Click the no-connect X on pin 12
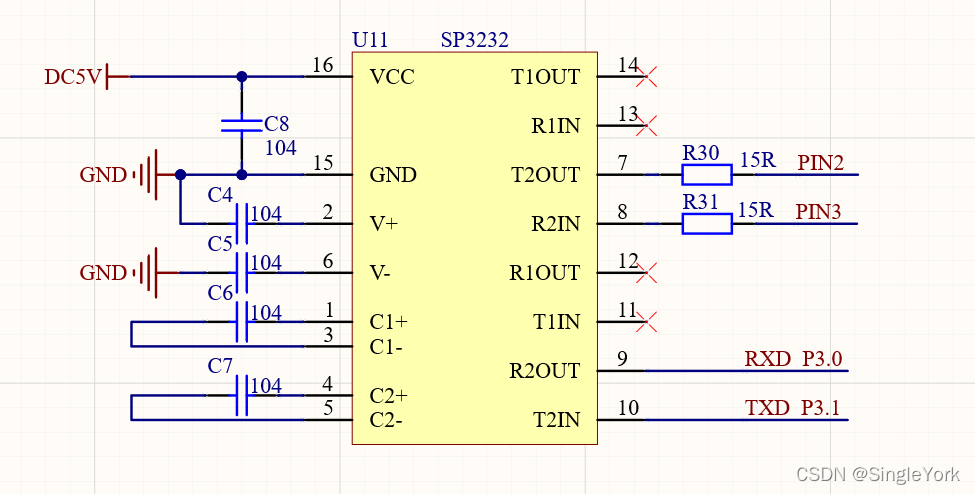The width and height of the screenshot is (975, 494). [x=647, y=273]
